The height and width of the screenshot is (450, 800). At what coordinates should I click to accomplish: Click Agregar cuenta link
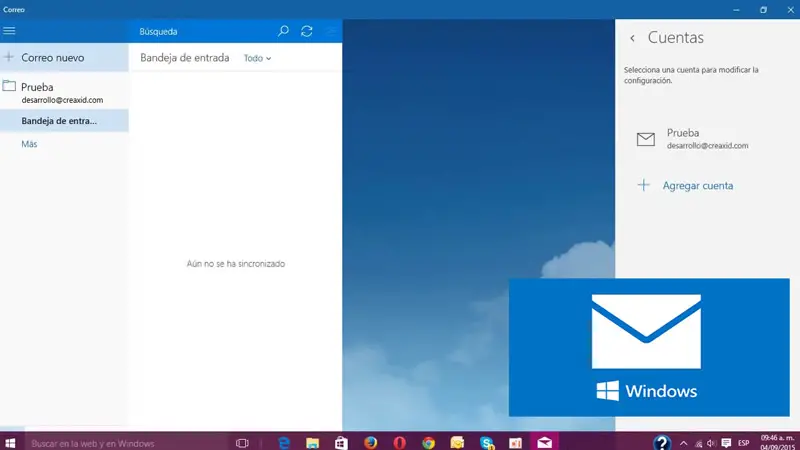coord(698,186)
